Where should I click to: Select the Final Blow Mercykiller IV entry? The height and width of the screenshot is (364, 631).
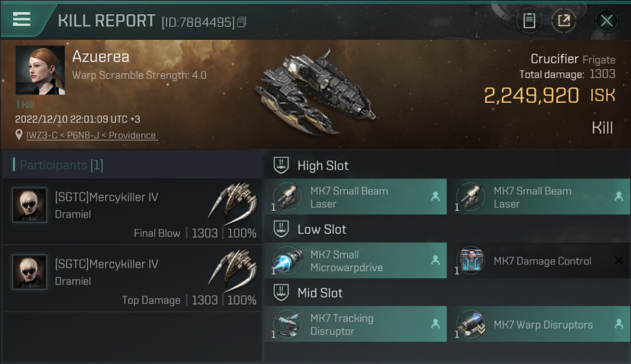coord(132,212)
